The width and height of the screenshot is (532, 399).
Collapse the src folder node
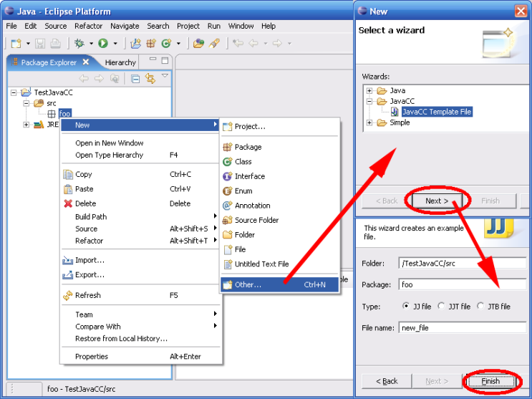click(x=26, y=103)
